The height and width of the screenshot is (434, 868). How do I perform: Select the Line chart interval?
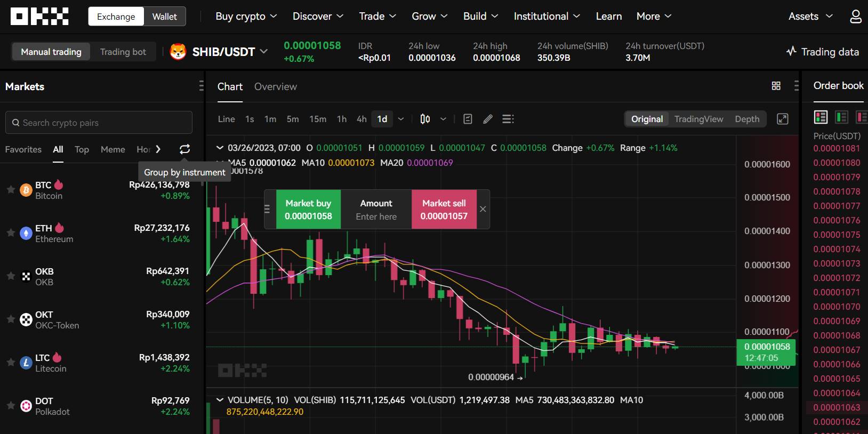point(227,119)
